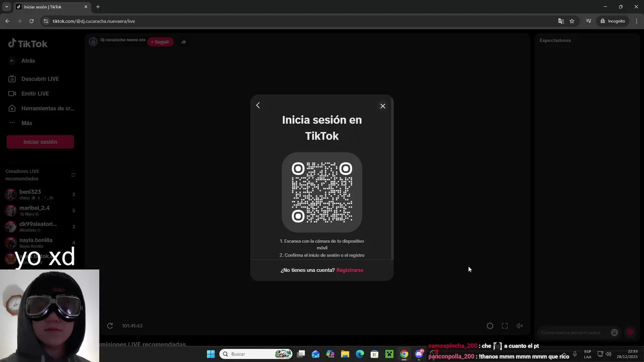The height and width of the screenshot is (362, 644).
Task: Open the live player settings gear
Action: coord(490,326)
